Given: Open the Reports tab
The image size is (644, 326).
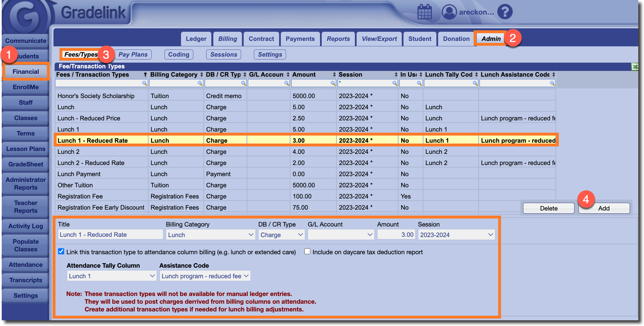Looking at the screenshot, I should [338, 39].
